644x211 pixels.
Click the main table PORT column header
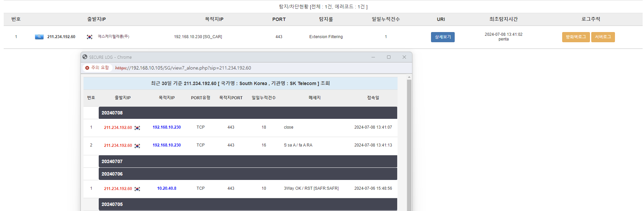[x=279, y=19]
